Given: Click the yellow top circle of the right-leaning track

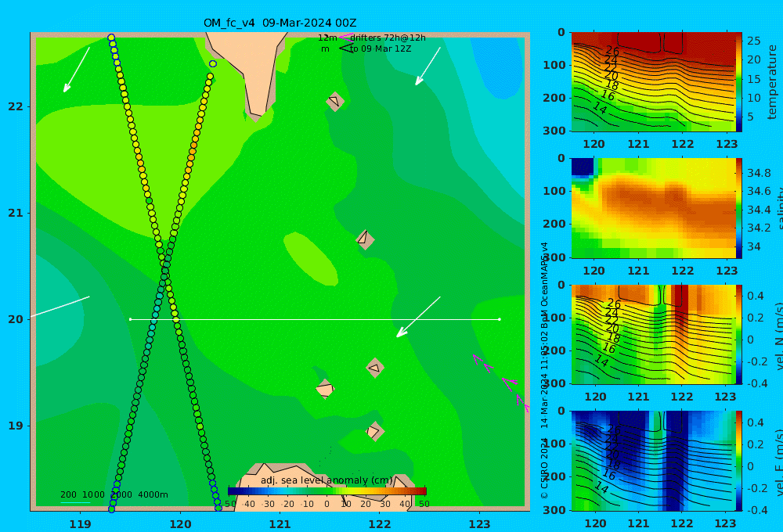Looking at the screenshot, I should pyautogui.click(x=210, y=77).
